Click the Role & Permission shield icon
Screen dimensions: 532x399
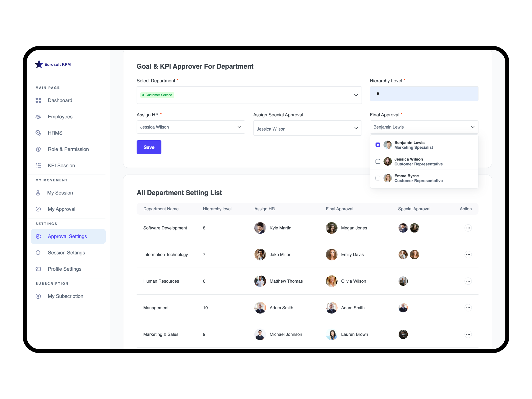[38, 149]
